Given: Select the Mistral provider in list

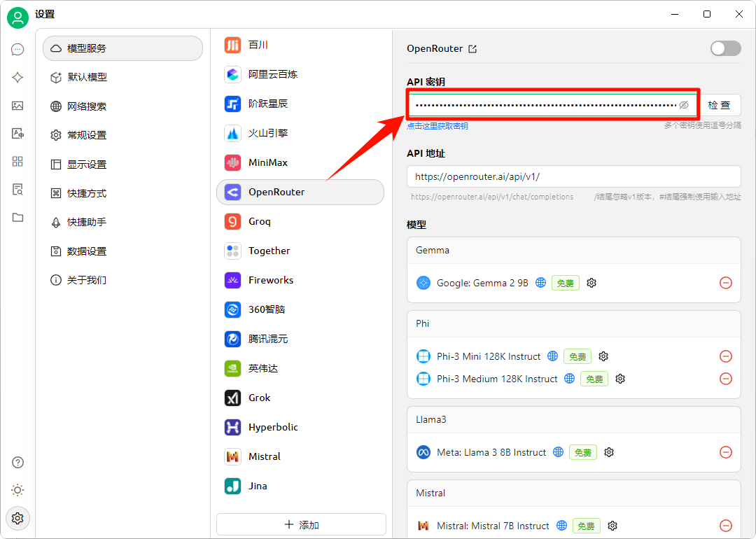Looking at the screenshot, I should (300, 456).
